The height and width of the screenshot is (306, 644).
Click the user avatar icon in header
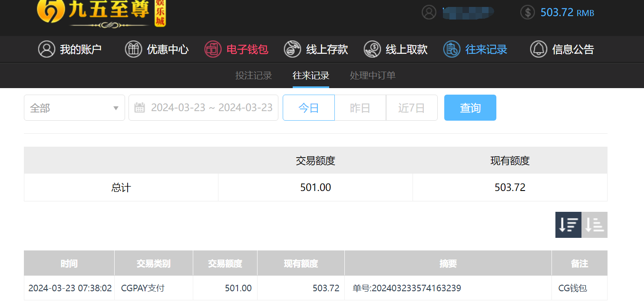click(429, 12)
